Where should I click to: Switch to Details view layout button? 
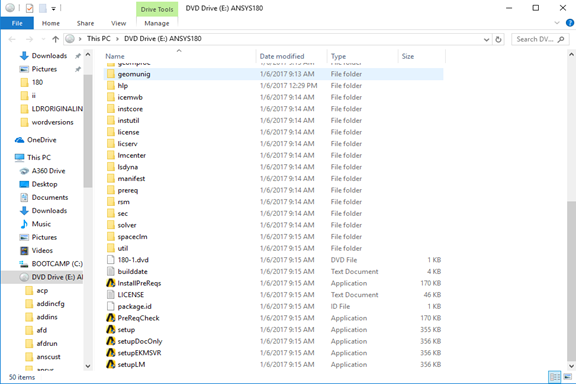pyautogui.click(x=555, y=377)
